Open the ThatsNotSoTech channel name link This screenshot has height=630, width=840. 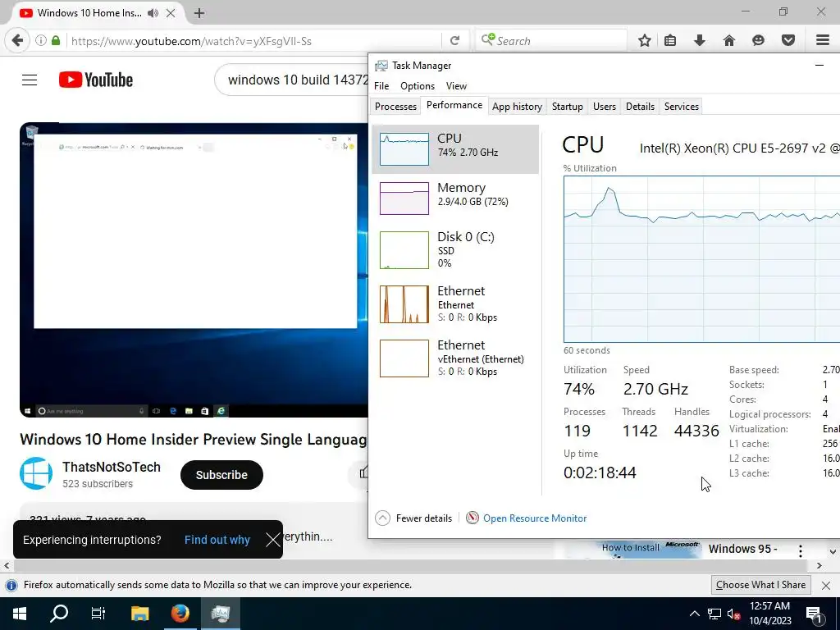tap(112, 467)
